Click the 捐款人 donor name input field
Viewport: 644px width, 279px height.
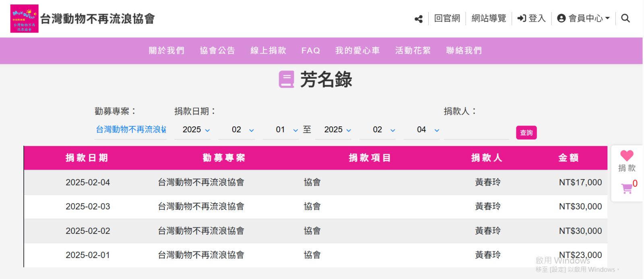pyautogui.click(x=476, y=130)
